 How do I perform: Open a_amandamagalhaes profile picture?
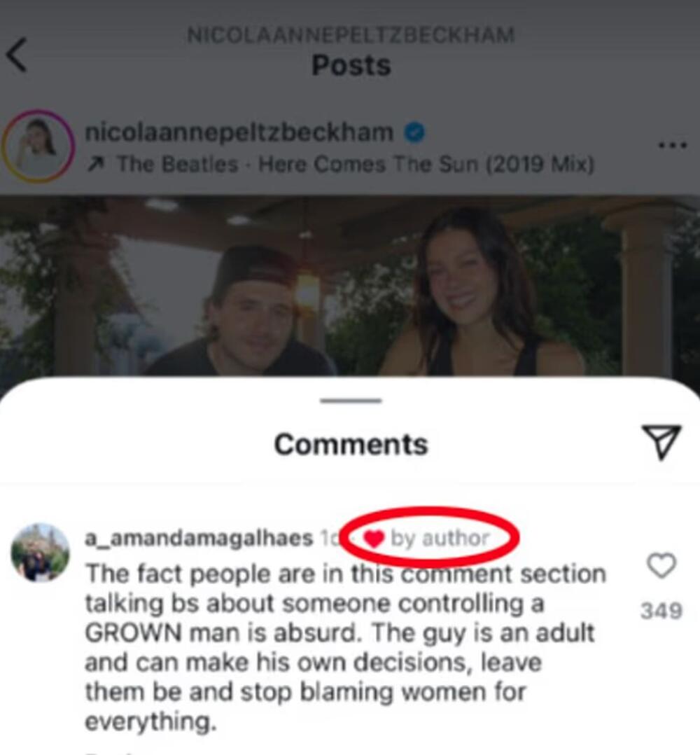click(41, 552)
